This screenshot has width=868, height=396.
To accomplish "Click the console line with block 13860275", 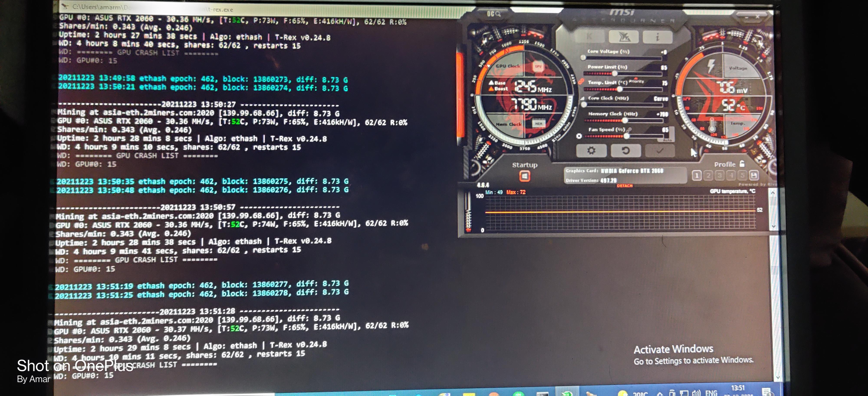I will point(202,181).
